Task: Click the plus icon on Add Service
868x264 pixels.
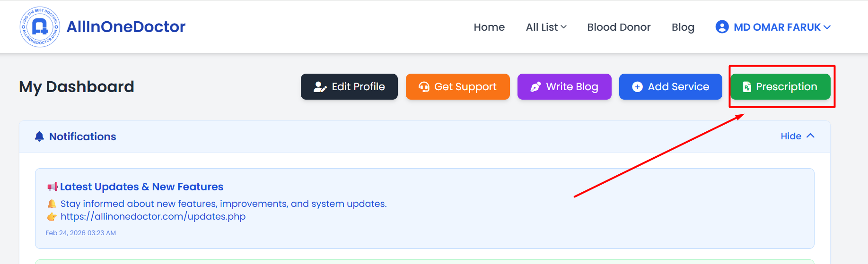Action: (637, 87)
